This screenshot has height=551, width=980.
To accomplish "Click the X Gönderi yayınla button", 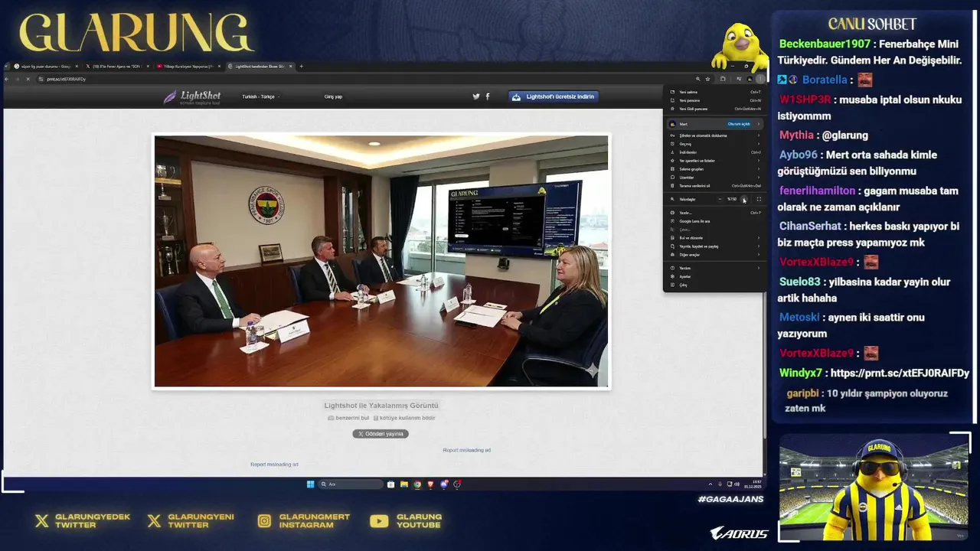I will click(x=381, y=434).
